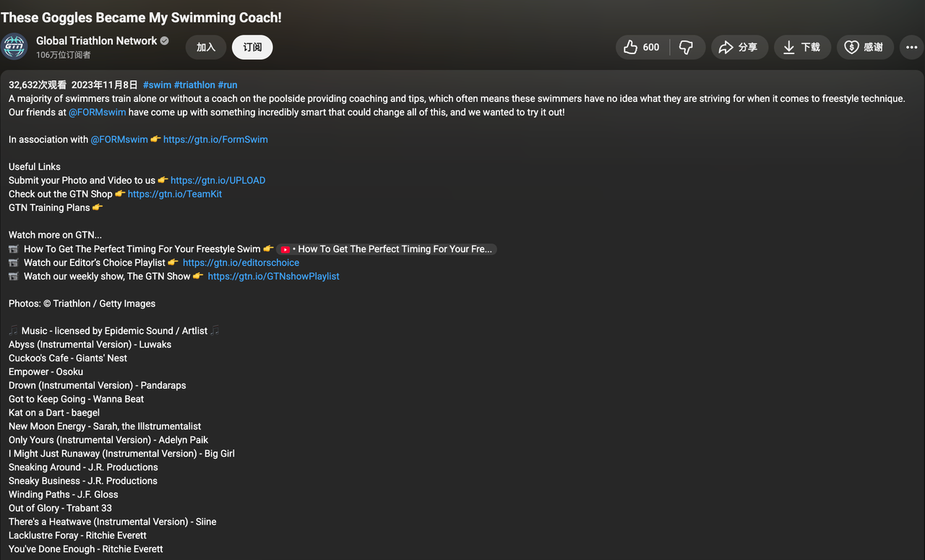
Task: Open the gtn.io/GTNshowPlaylist link
Action: click(273, 277)
